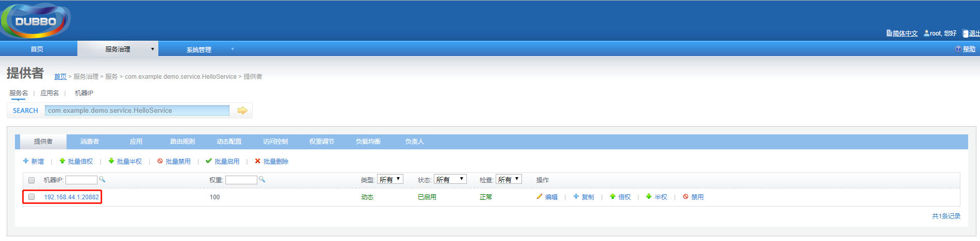The height and width of the screenshot is (241, 980).
Task: Click the Dubbo logo
Action: pos(35,21)
